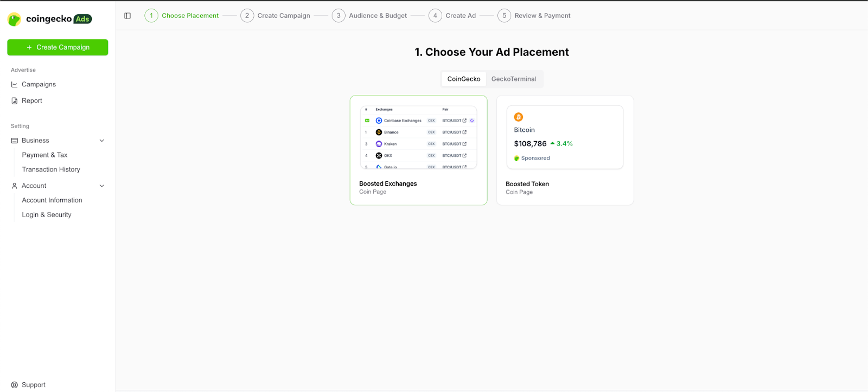Click the Coinbase Exchanges row name

pyautogui.click(x=403, y=121)
